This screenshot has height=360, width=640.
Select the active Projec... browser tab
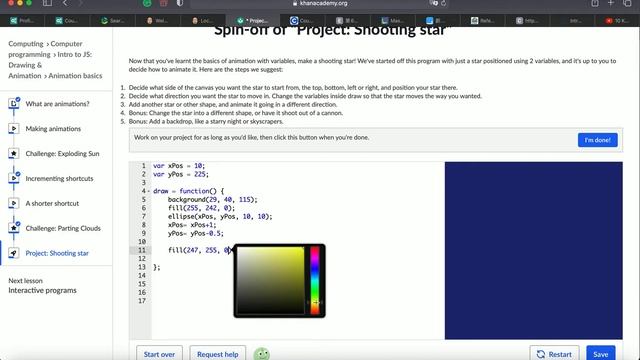click(253, 20)
